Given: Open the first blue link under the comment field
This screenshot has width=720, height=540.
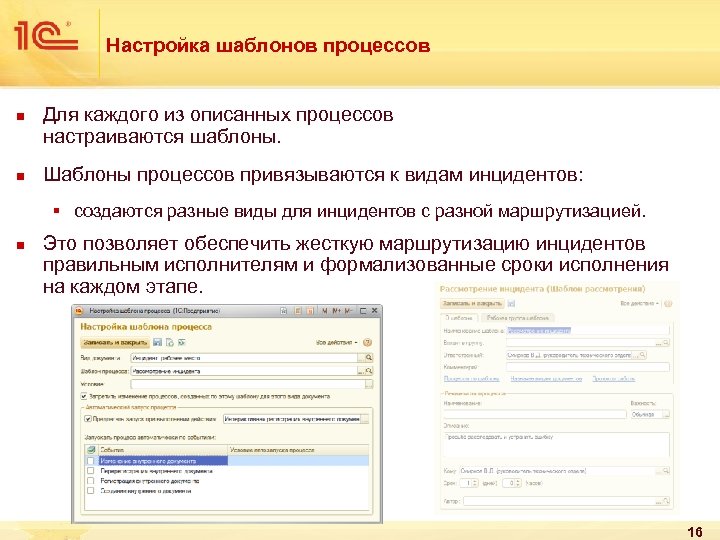Looking at the screenshot, I should (471, 379).
